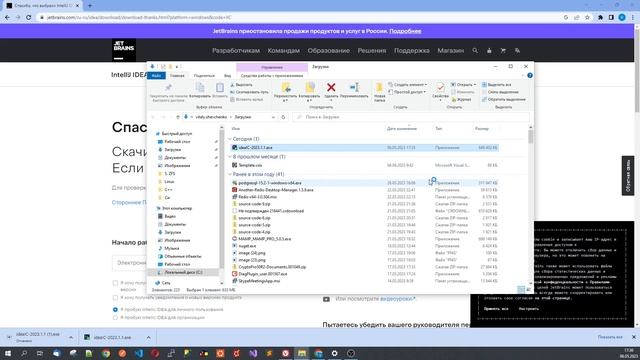Check the notifications about new versions checkbox

[x=115, y=298]
